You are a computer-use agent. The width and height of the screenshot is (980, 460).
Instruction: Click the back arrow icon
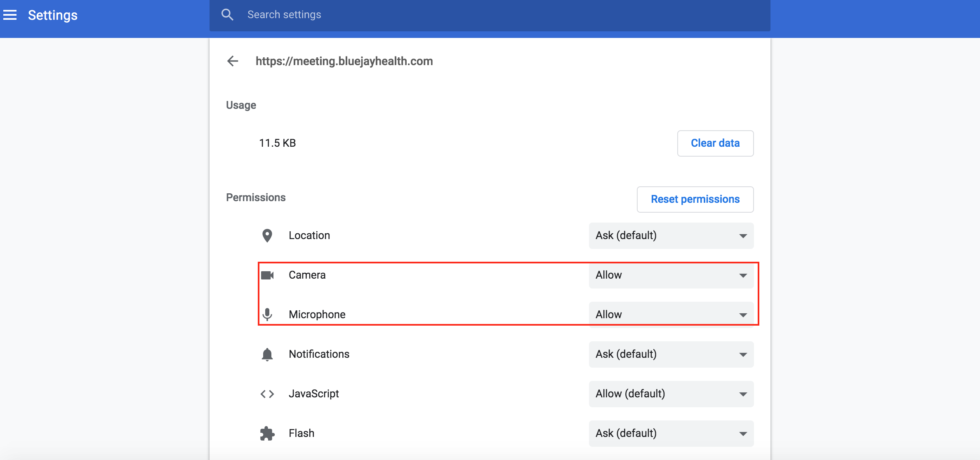pyautogui.click(x=233, y=61)
